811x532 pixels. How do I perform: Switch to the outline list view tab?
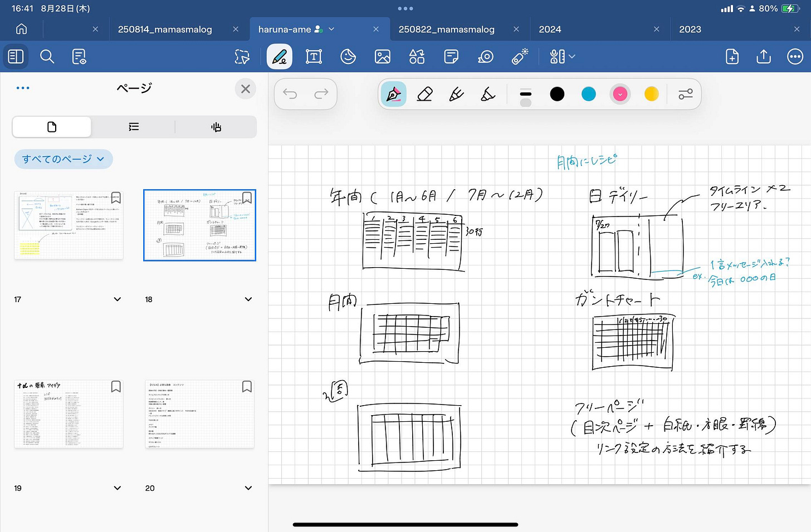(x=134, y=127)
